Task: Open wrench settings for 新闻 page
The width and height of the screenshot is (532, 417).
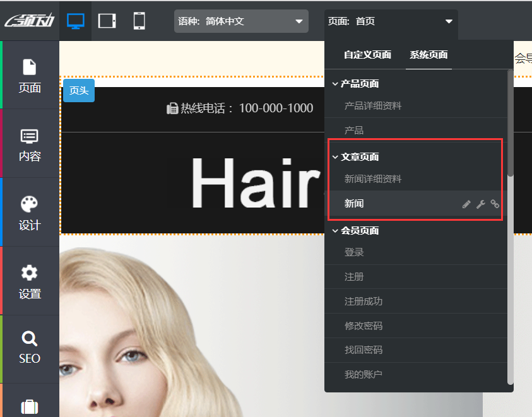Action: [480, 204]
